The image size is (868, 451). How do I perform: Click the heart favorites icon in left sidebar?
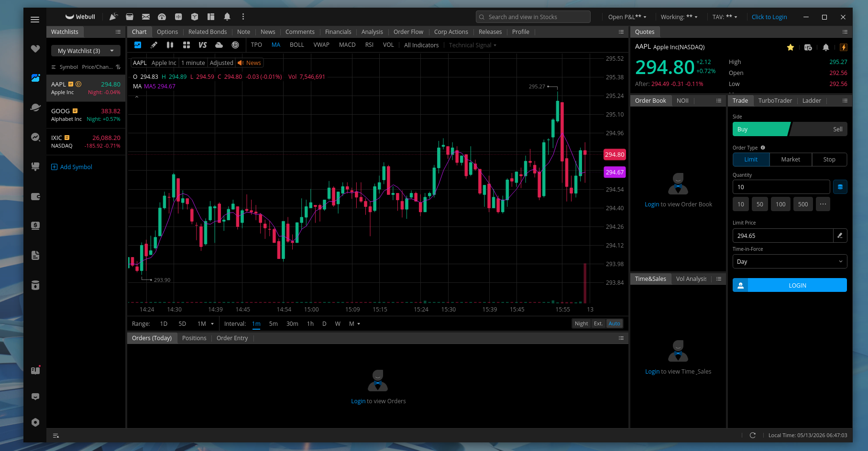coord(35,49)
